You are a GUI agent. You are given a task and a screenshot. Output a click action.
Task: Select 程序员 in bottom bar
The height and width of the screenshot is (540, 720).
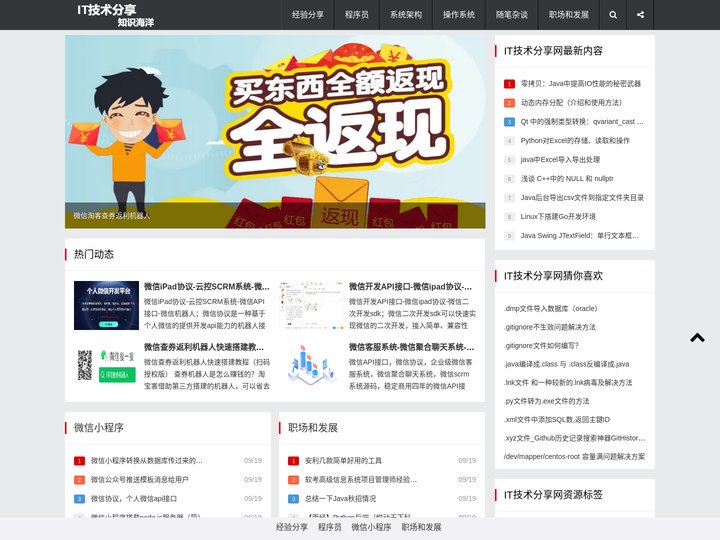(x=330, y=527)
